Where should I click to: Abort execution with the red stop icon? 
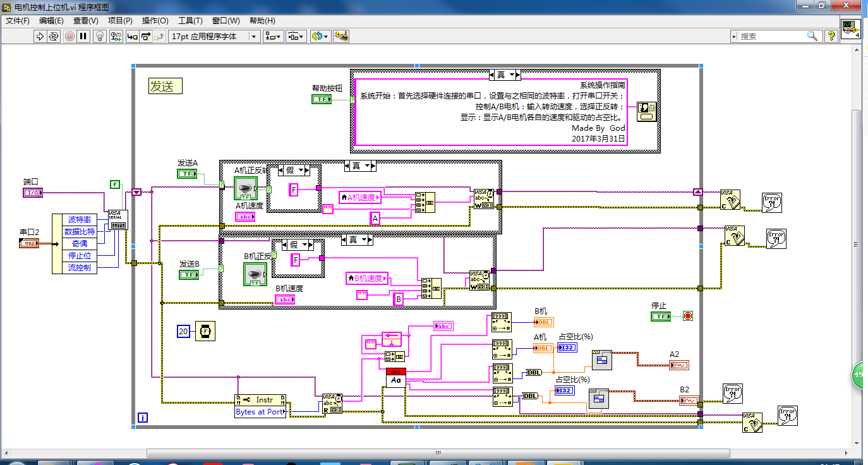69,36
